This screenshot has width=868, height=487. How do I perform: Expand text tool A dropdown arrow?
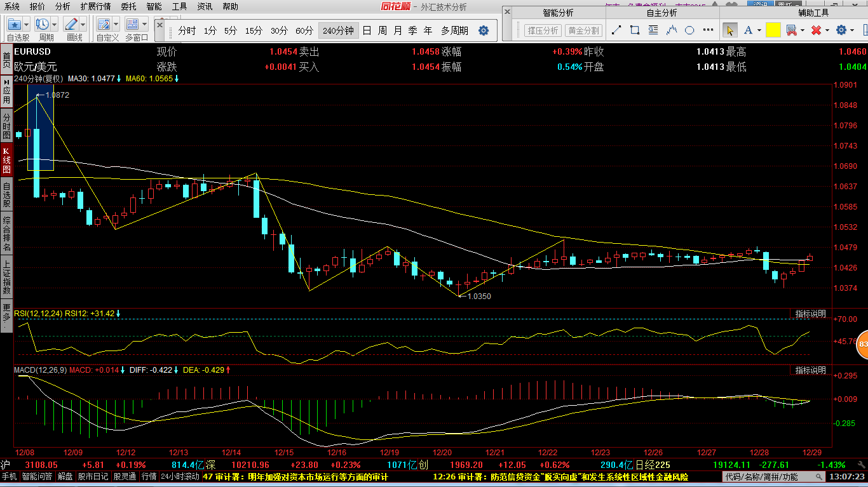(759, 30)
